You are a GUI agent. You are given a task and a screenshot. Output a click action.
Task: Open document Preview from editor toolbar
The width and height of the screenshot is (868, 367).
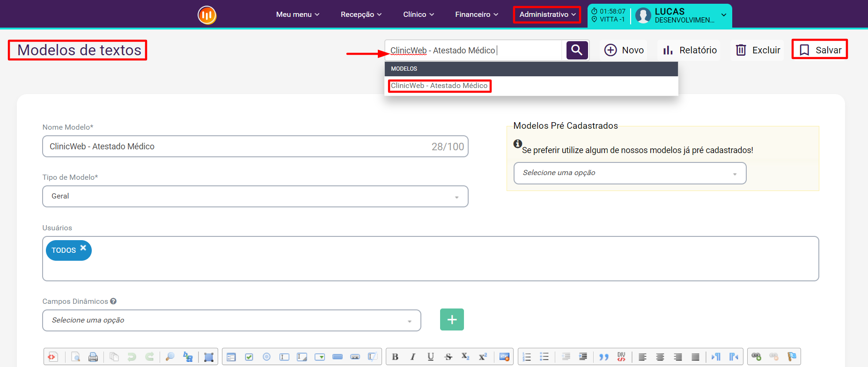point(75,357)
